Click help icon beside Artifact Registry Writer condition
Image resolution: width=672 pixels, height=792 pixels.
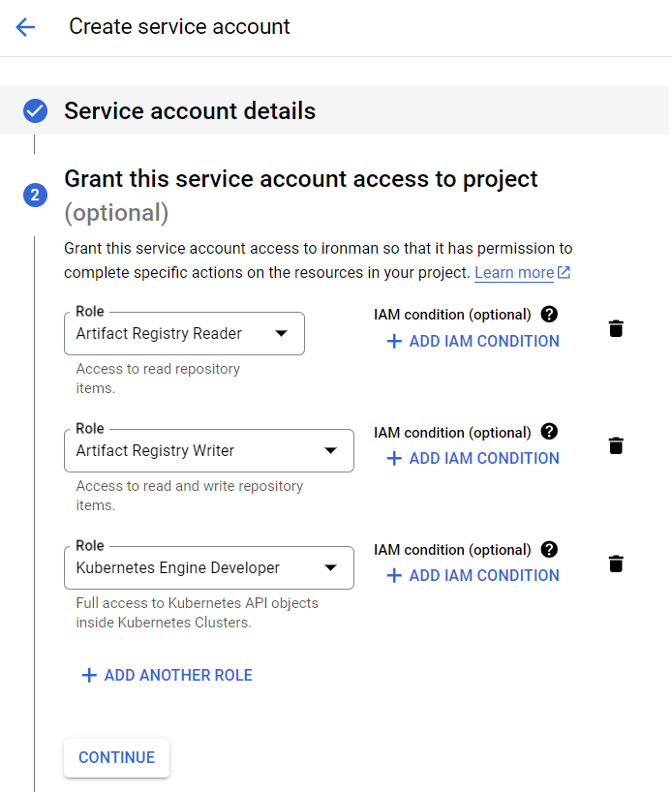click(549, 432)
